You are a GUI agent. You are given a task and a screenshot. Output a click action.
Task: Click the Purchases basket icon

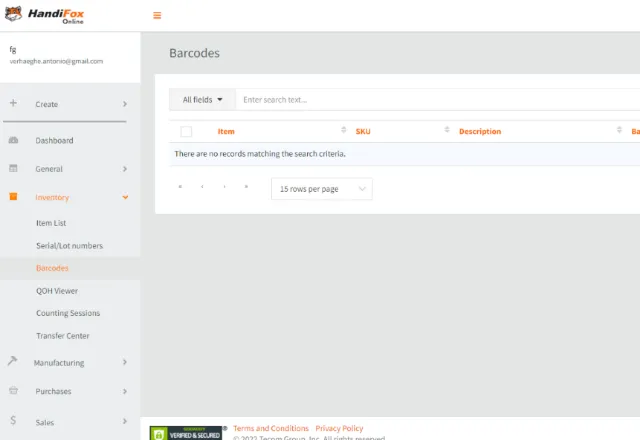click(x=13, y=391)
